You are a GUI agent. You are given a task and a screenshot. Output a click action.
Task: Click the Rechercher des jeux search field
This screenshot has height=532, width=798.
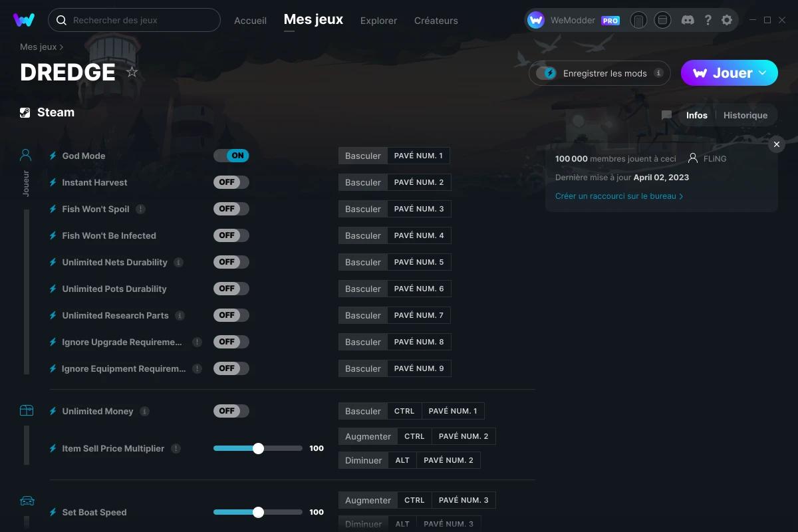[x=134, y=20]
